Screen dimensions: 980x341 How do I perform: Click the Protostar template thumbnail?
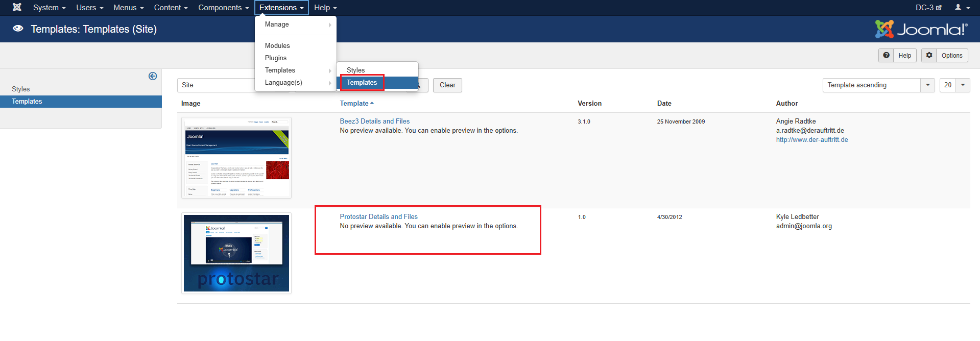[236, 253]
